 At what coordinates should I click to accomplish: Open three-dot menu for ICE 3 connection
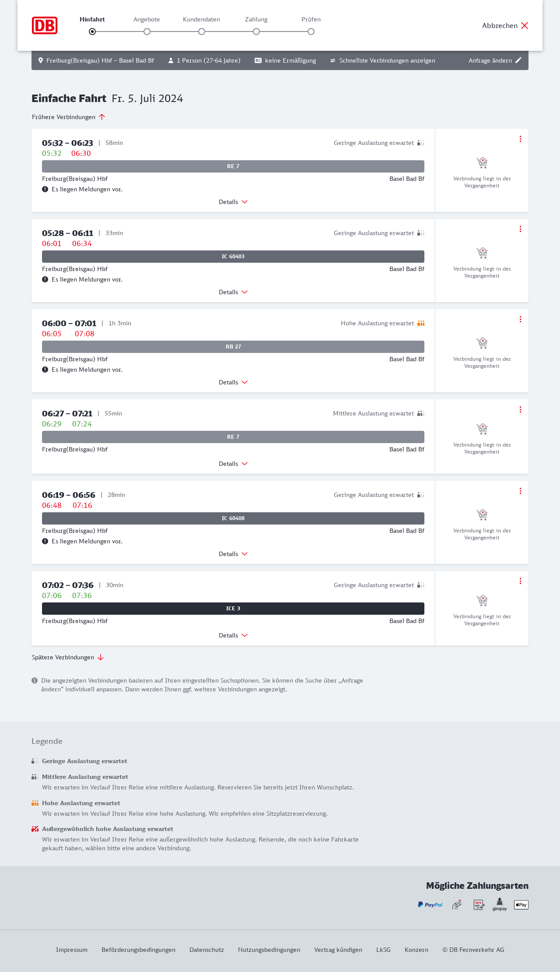click(520, 581)
